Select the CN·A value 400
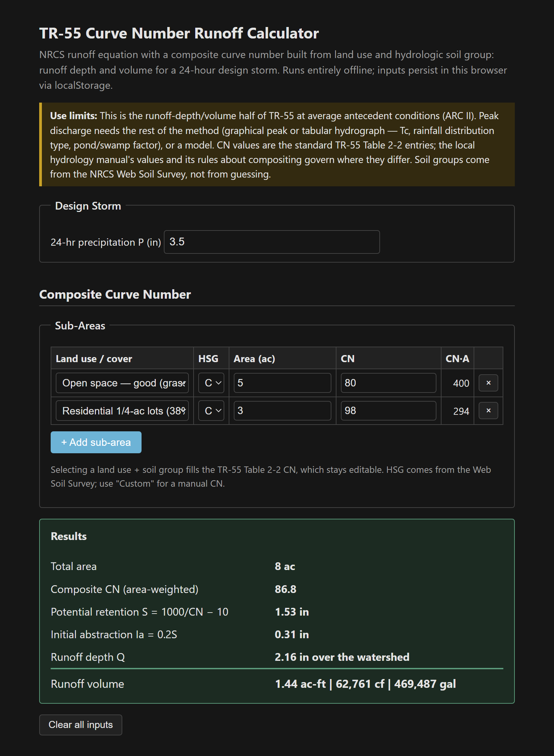 461,383
